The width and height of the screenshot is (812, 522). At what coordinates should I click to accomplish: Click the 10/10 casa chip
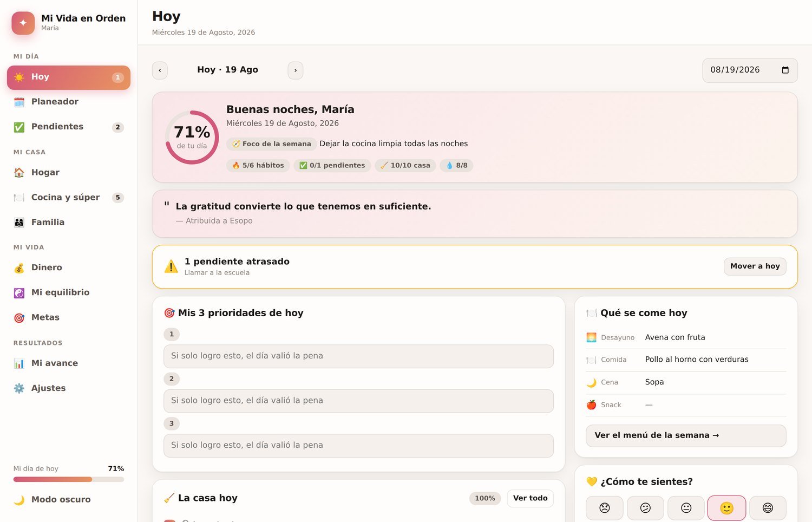[405, 166]
